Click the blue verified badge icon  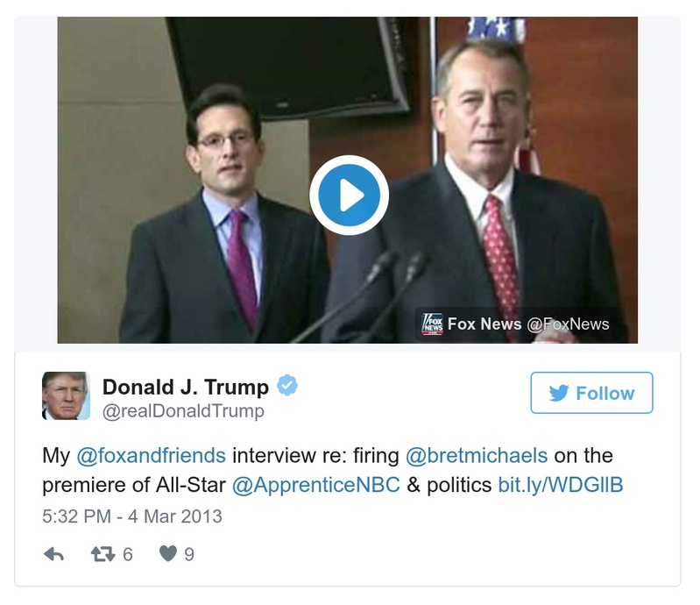coord(287,386)
